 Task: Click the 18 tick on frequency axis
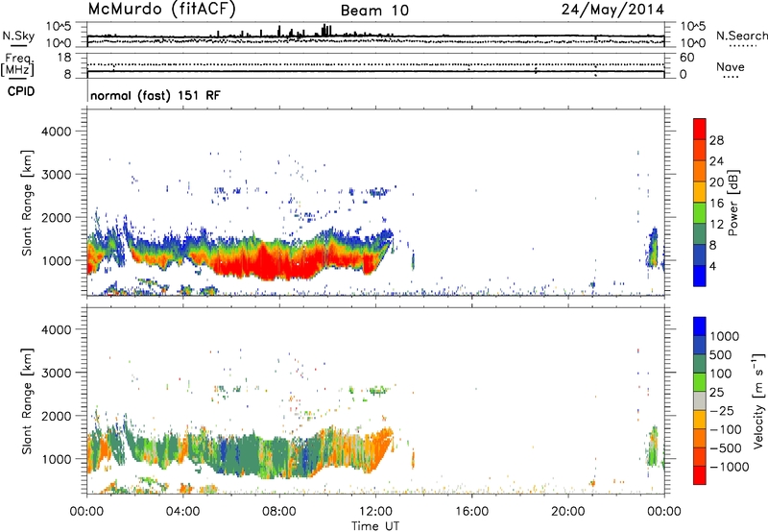click(64, 58)
